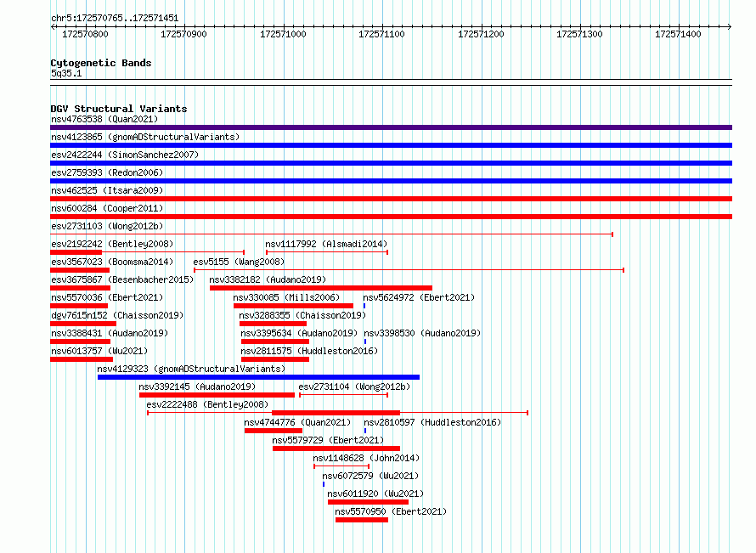Open the esv3567023 (Boomsma2014) label
This screenshot has width=756, height=553.
coord(112,262)
